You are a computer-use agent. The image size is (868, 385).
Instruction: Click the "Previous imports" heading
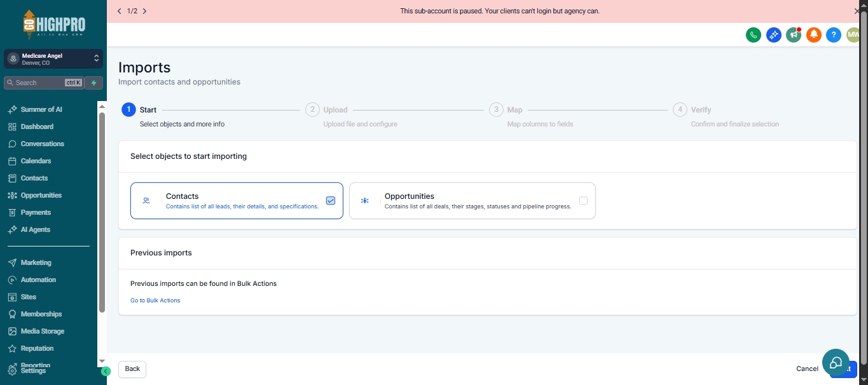(161, 253)
